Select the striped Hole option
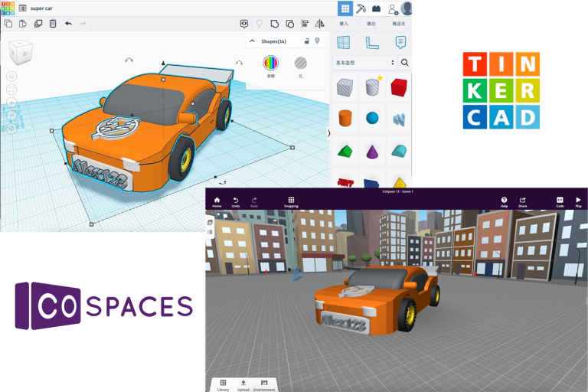The width and height of the screenshot is (588, 392). point(300,63)
